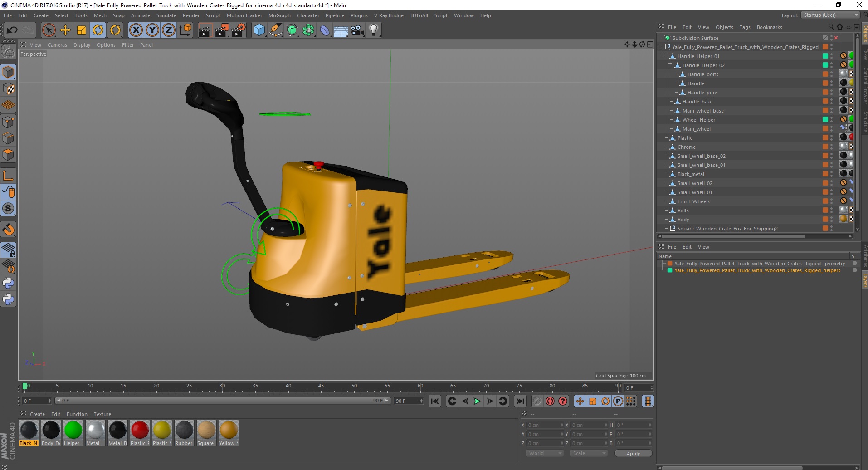868x470 pixels.
Task: Go to start of timeline
Action: coord(435,401)
